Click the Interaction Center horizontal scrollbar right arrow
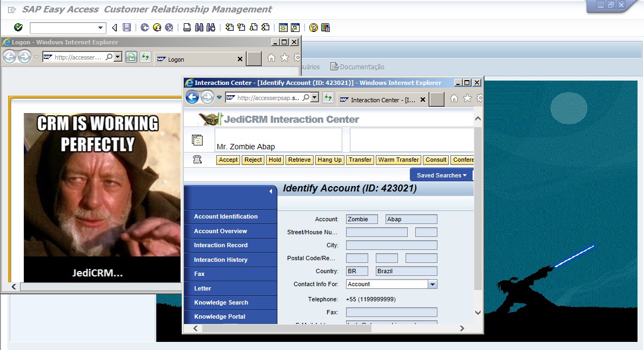The height and width of the screenshot is (350, 644). pyautogui.click(x=462, y=328)
